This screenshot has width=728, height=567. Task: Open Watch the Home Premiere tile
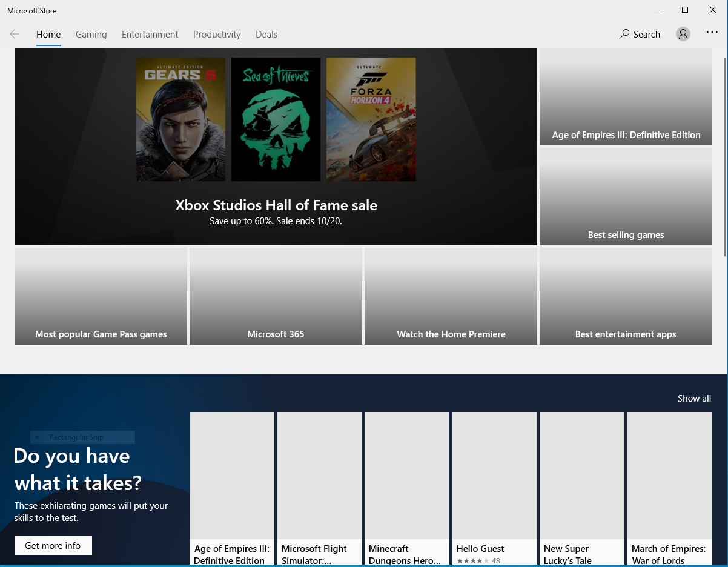click(x=451, y=296)
